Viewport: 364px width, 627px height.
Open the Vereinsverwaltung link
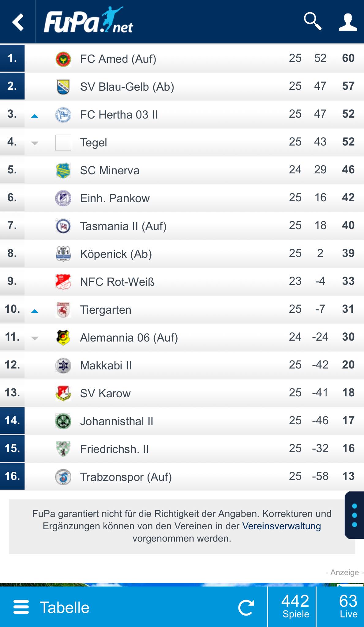click(x=281, y=526)
